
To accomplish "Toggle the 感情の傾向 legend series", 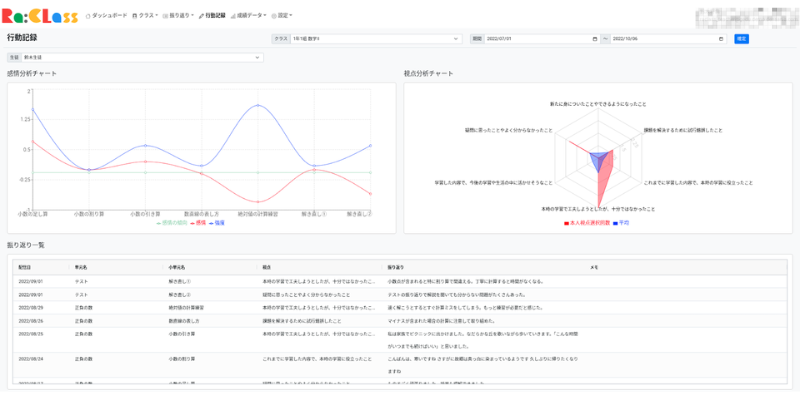I will (x=172, y=223).
